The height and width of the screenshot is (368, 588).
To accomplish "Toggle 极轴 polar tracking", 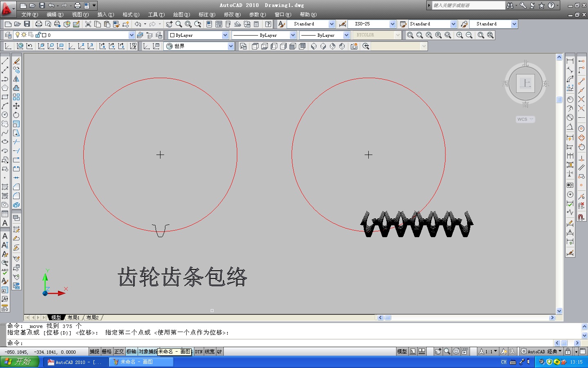I will [x=131, y=352].
